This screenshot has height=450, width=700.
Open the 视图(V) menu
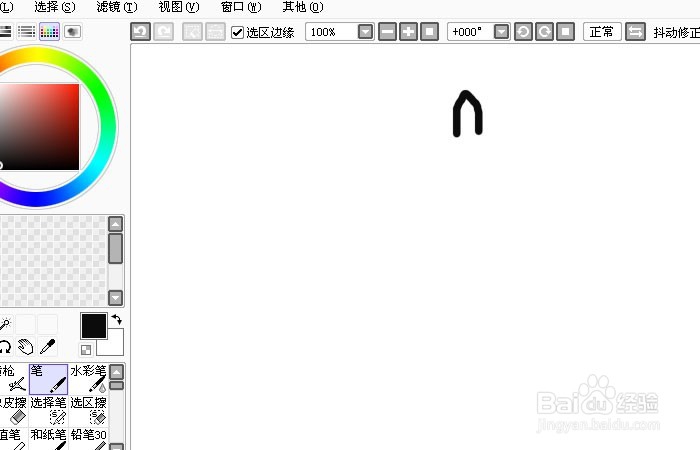click(179, 7)
